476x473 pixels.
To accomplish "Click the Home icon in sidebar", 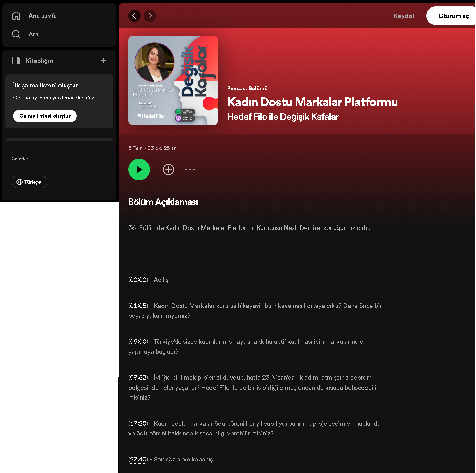I will coord(16,16).
